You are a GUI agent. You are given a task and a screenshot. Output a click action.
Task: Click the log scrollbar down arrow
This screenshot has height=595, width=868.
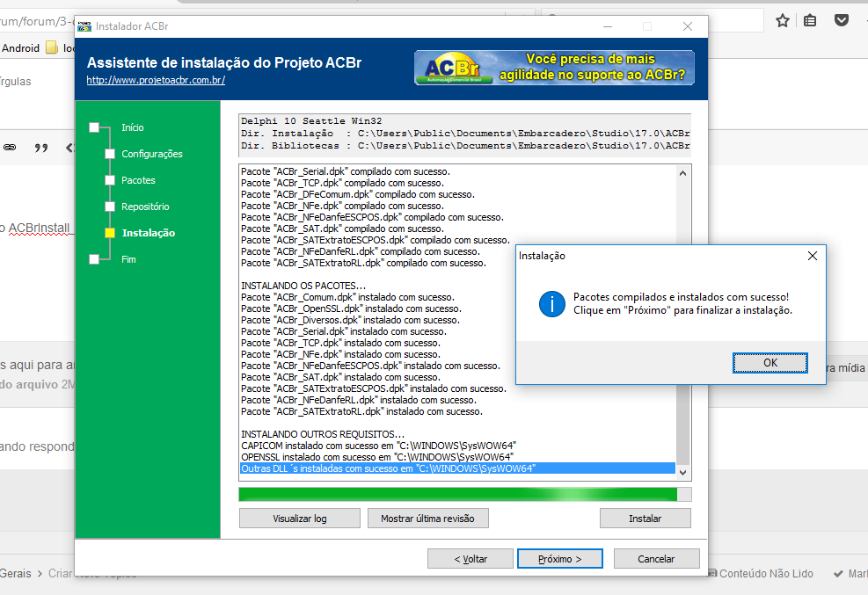[682, 472]
